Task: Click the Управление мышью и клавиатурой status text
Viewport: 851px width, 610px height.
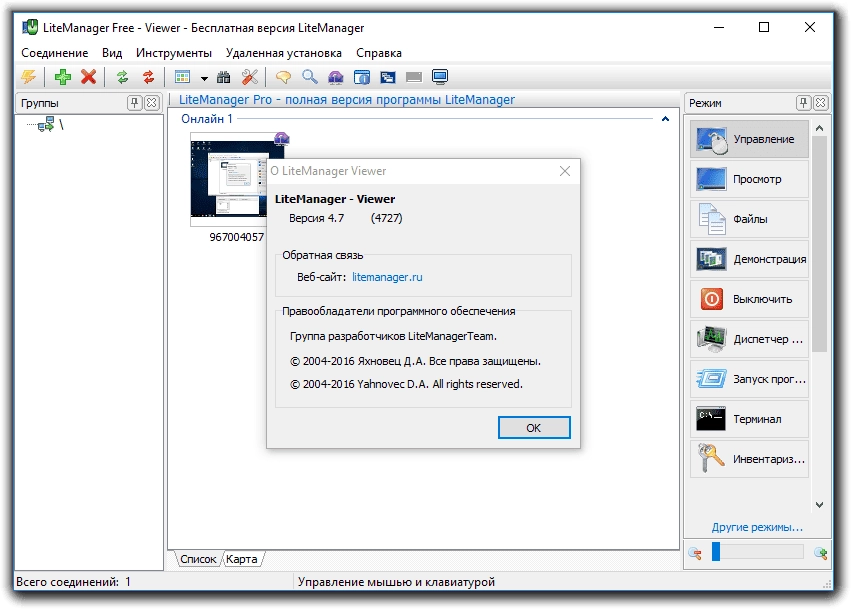Action: pos(396,582)
